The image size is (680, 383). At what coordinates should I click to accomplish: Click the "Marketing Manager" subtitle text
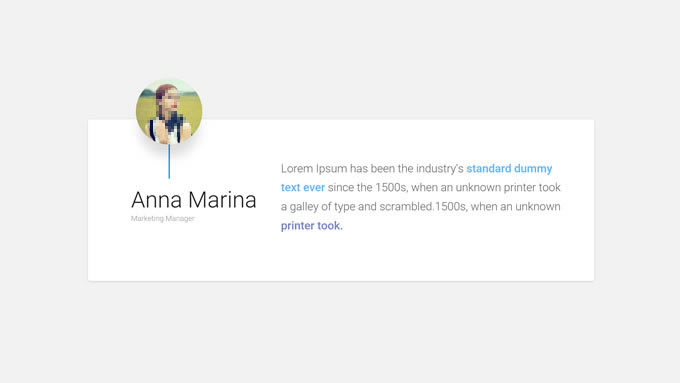point(163,219)
